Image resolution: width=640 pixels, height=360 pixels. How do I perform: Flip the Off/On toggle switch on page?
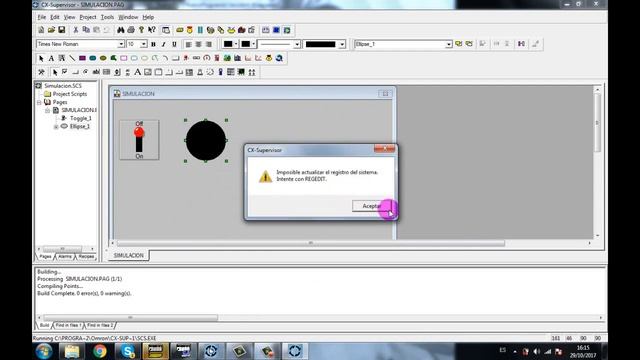click(139, 140)
